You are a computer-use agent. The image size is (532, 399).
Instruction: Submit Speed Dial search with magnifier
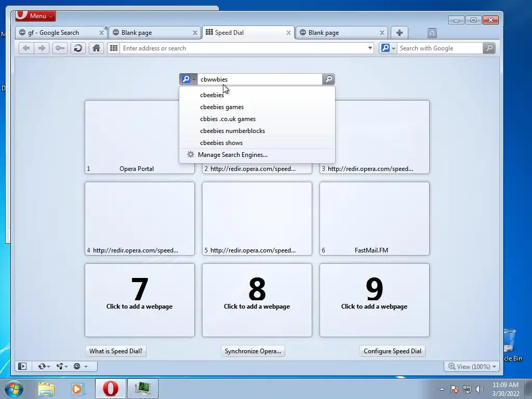(x=328, y=79)
